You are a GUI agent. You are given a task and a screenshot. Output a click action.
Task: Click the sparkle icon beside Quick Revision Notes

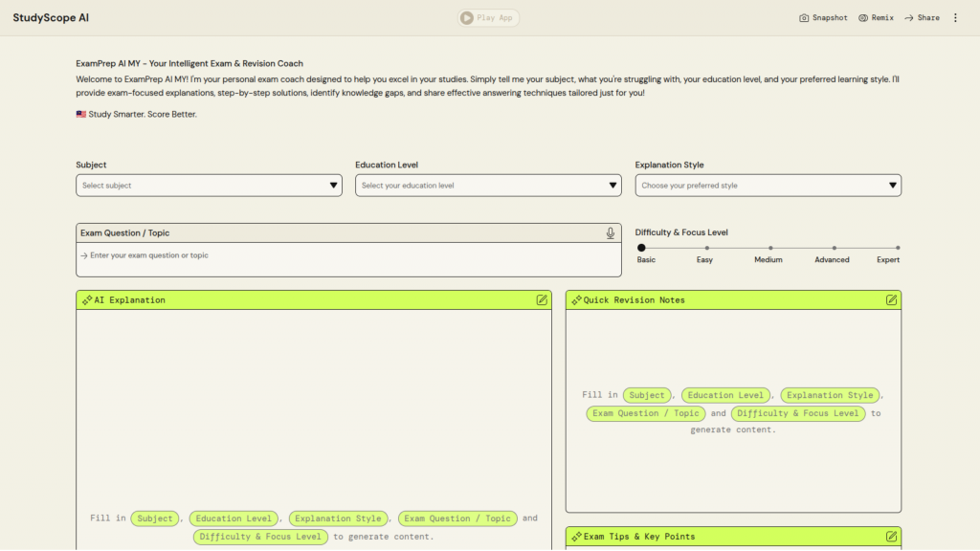click(x=576, y=300)
